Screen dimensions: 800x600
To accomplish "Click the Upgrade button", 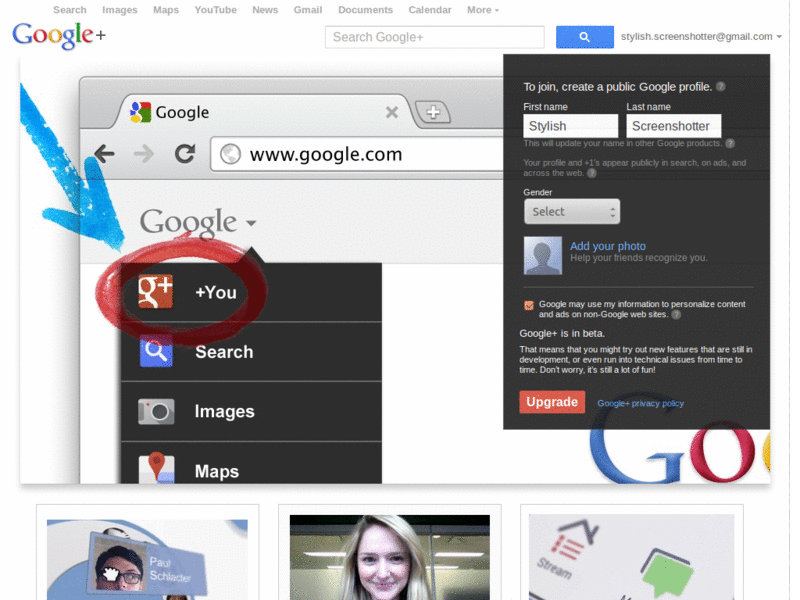I will pos(552,401).
